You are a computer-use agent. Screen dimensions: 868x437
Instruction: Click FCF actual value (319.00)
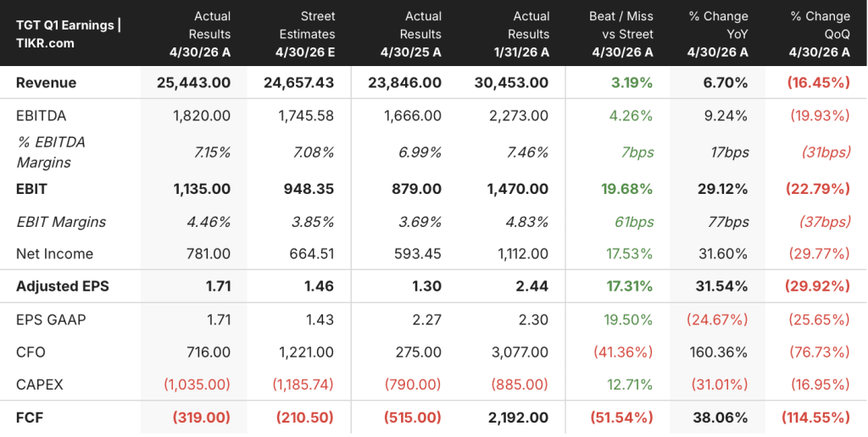[x=202, y=418]
